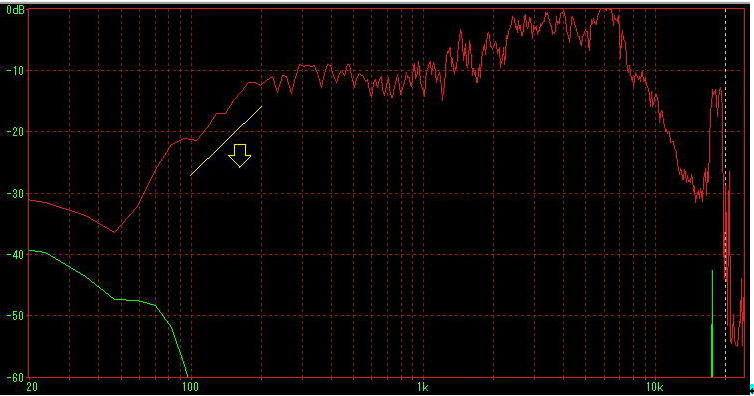Click the -50 level label
754x396 pixels.
point(15,316)
